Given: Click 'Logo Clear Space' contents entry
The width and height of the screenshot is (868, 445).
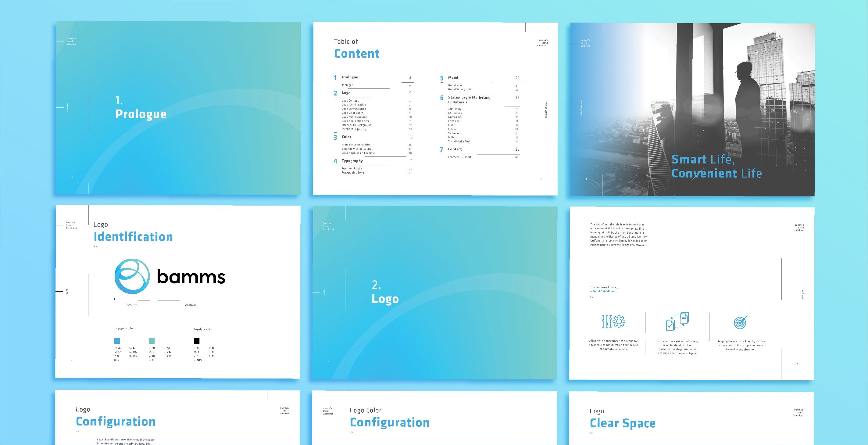Looking at the screenshot, I should [x=352, y=113].
